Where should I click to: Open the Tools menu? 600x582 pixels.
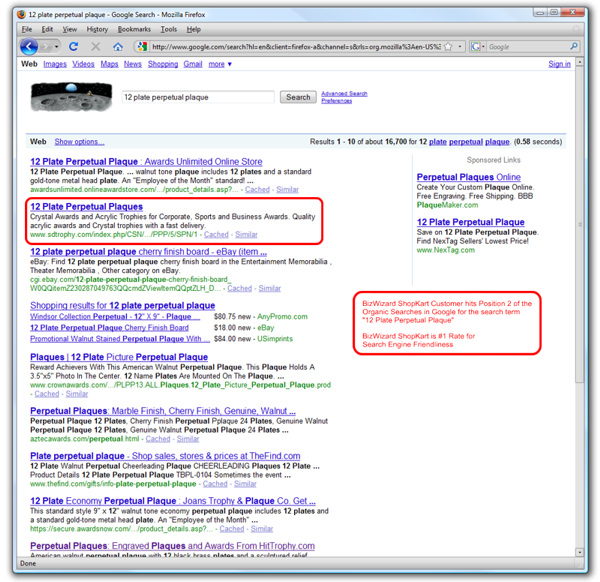(168, 29)
